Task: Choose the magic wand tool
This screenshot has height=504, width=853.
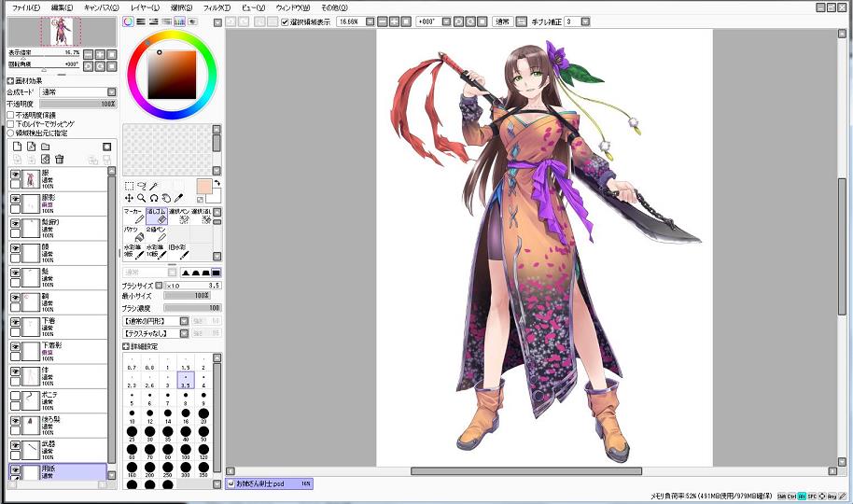Action: (x=154, y=186)
